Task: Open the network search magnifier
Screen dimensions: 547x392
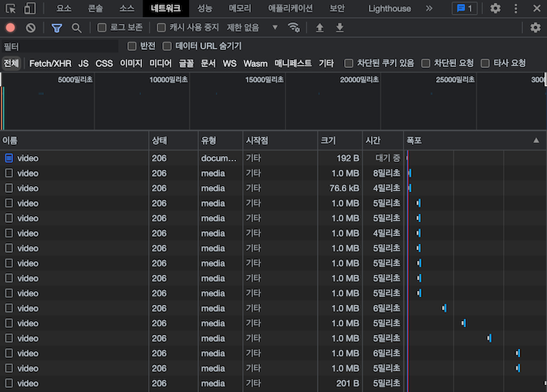Action: coord(76,28)
